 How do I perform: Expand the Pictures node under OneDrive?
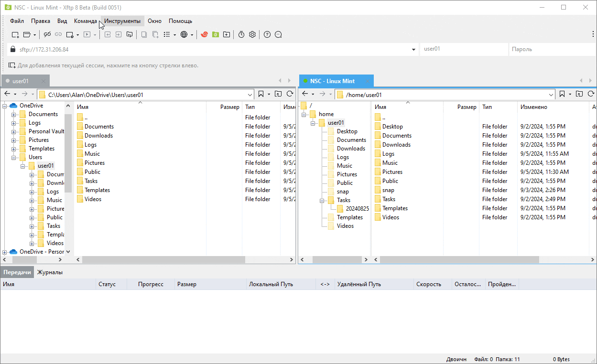click(x=14, y=140)
